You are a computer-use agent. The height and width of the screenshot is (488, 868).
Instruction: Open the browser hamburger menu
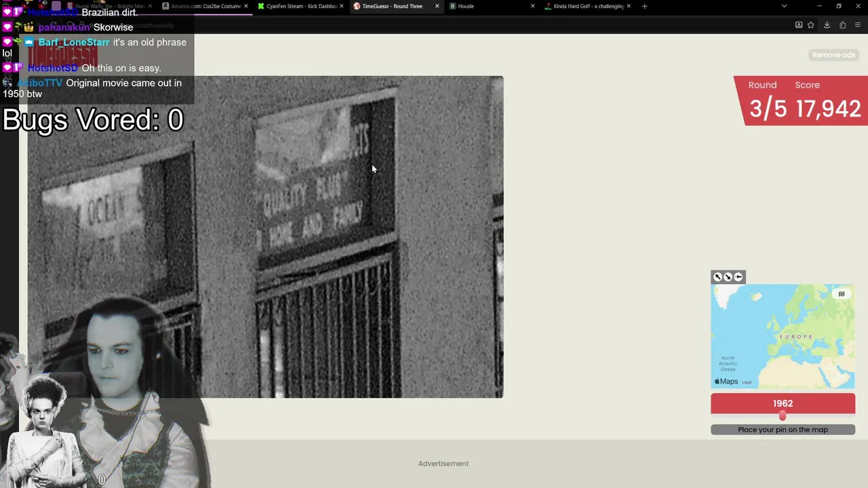pyautogui.click(x=858, y=25)
